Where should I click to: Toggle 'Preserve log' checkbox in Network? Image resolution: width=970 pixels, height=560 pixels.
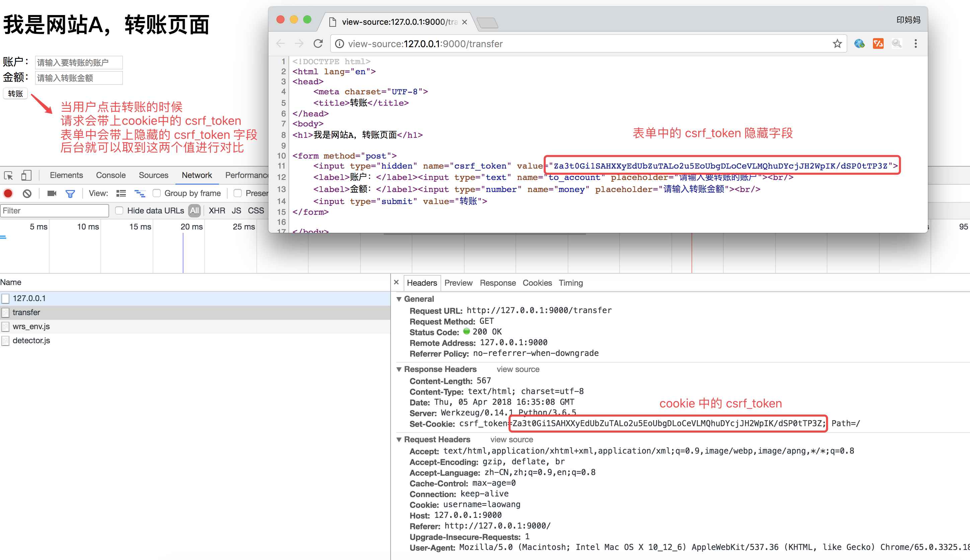click(x=237, y=194)
